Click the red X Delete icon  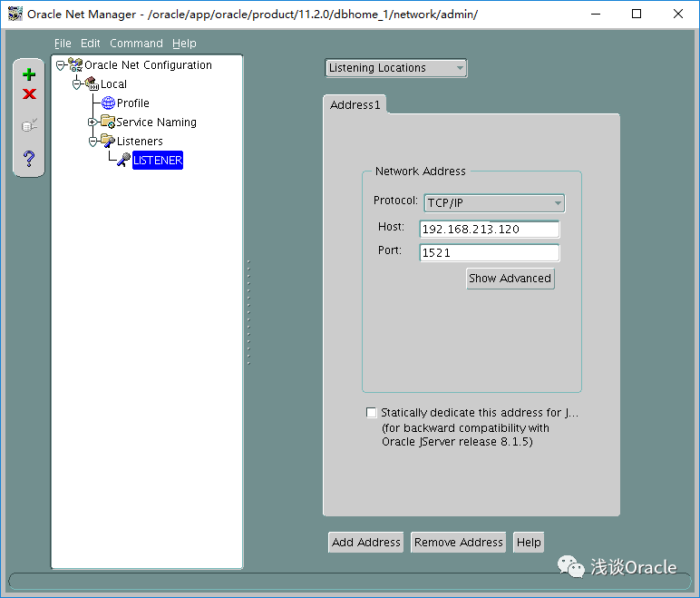[29, 93]
